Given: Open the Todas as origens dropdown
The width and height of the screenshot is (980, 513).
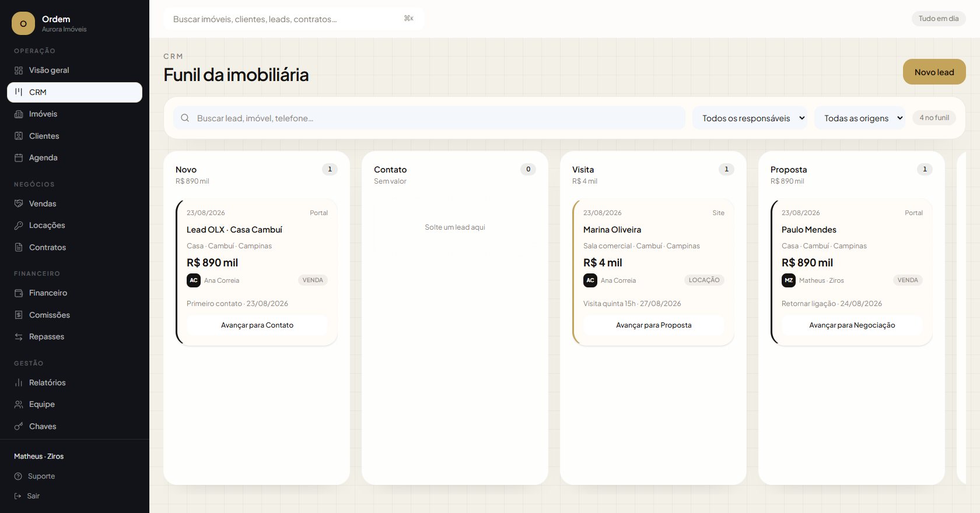Looking at the screenshot, I should [x=860, y=118].
